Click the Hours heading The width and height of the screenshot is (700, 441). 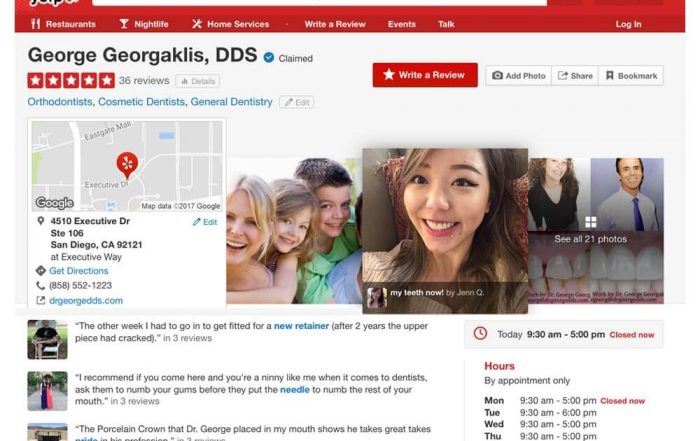pos(500,366)
